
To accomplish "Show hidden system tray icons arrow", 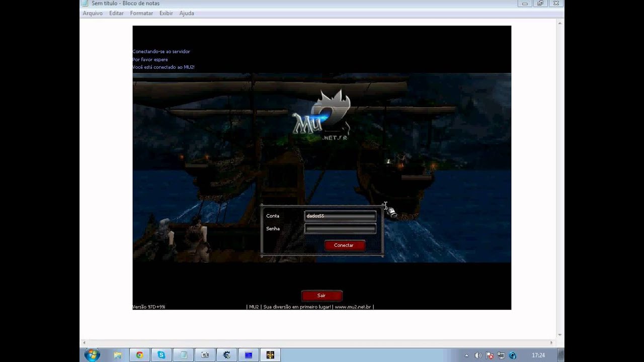I will (x=467, y=355).
